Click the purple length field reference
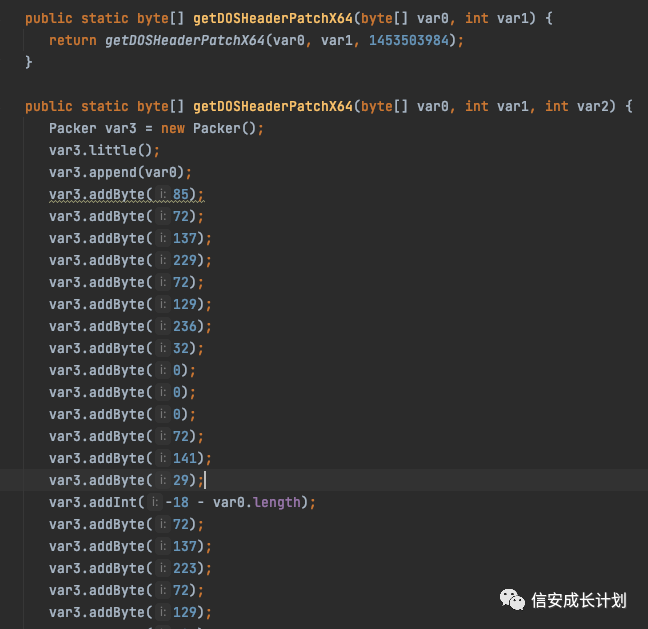648x629 pixels. (x=276, y=503)
